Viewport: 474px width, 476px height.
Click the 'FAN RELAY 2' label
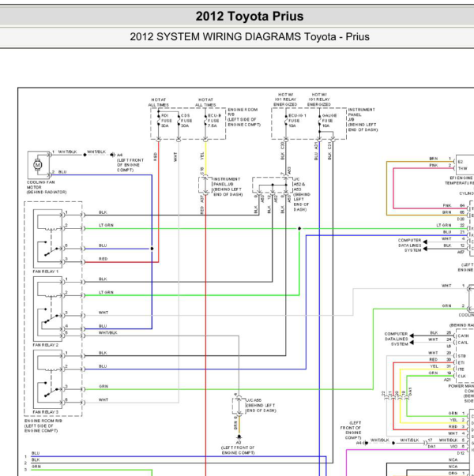tap(45, 345)
